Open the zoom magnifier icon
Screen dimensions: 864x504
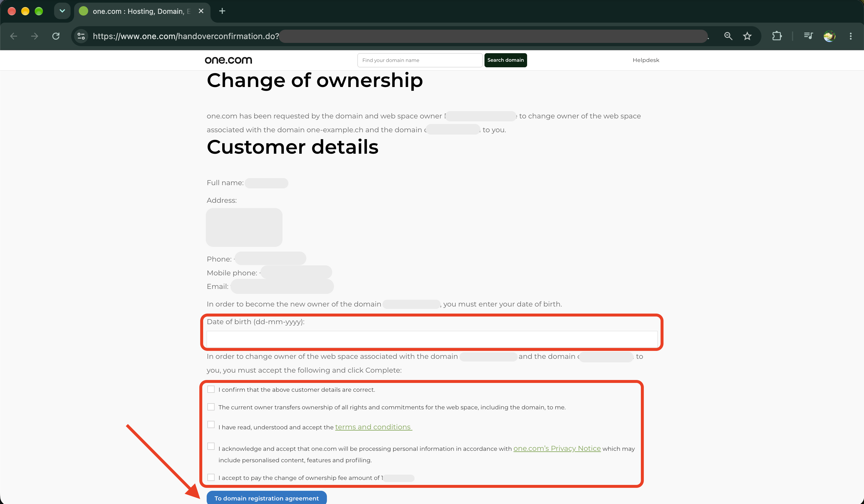728,36
